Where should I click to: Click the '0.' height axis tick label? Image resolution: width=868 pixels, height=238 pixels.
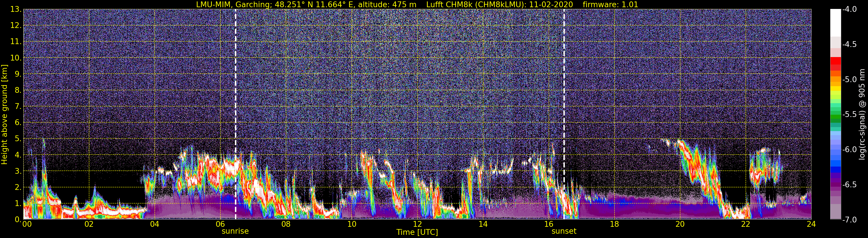point(18,219)
